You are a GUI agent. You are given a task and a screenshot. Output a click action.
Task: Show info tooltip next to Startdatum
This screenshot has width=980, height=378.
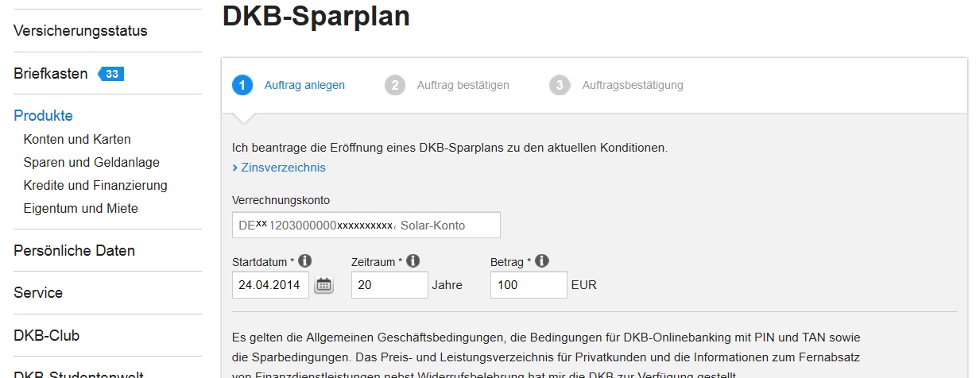304,260
